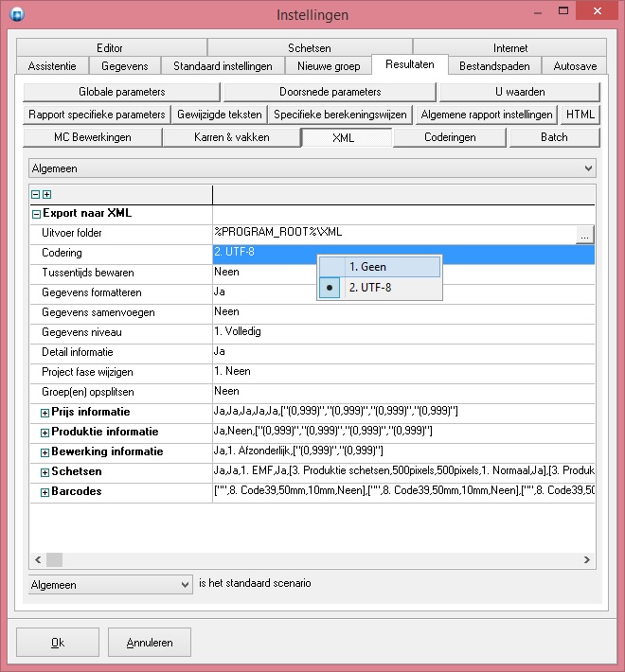Viewport: 625px width, 672px height.
Task: Open MC Bewerkingen section
Action: pyautogui.click(x=93, y=137)
